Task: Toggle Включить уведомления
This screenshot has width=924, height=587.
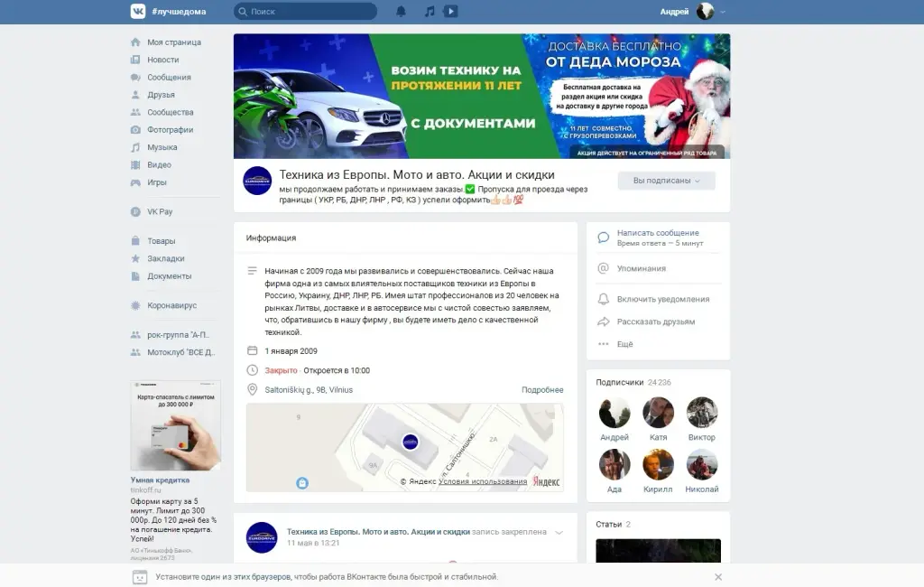Action: (x=663, y=299)
